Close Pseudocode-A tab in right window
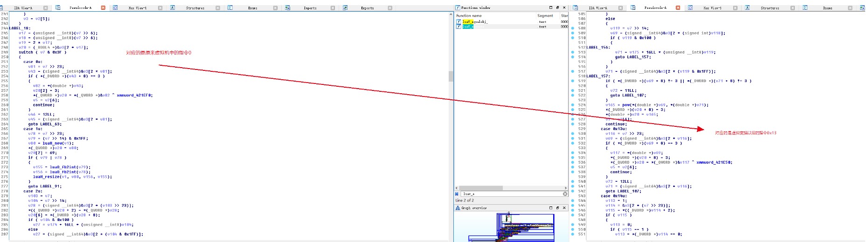 [678, 8]
